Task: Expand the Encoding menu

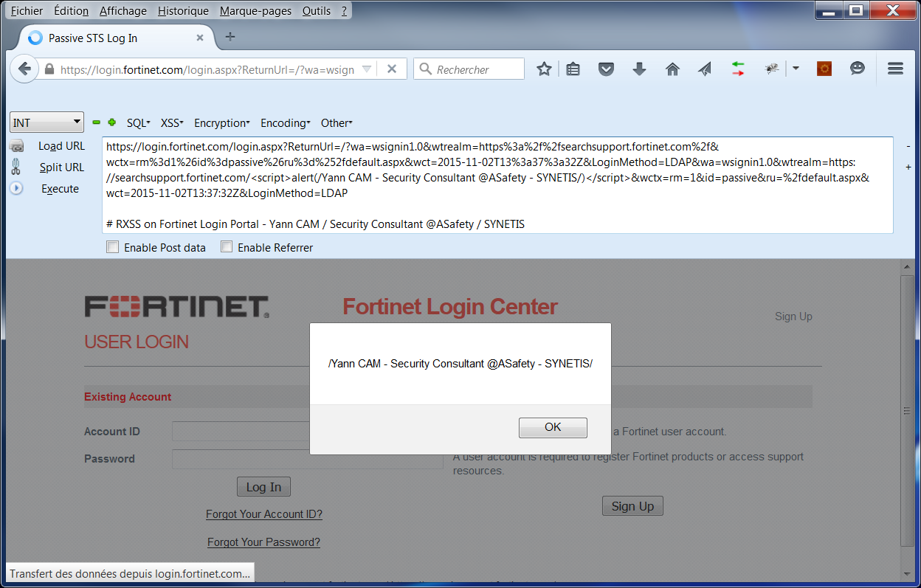Action: (286, 122)
